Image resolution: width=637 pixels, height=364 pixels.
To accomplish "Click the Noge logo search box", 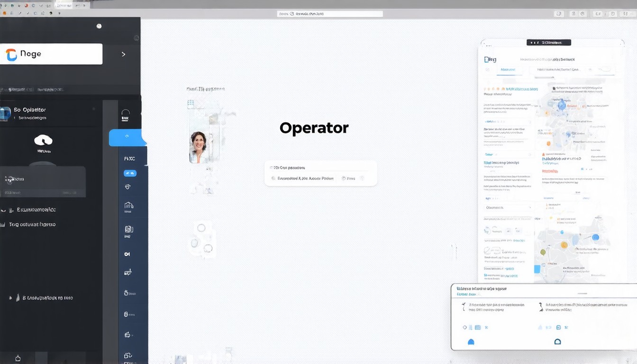I will (51, 54).
